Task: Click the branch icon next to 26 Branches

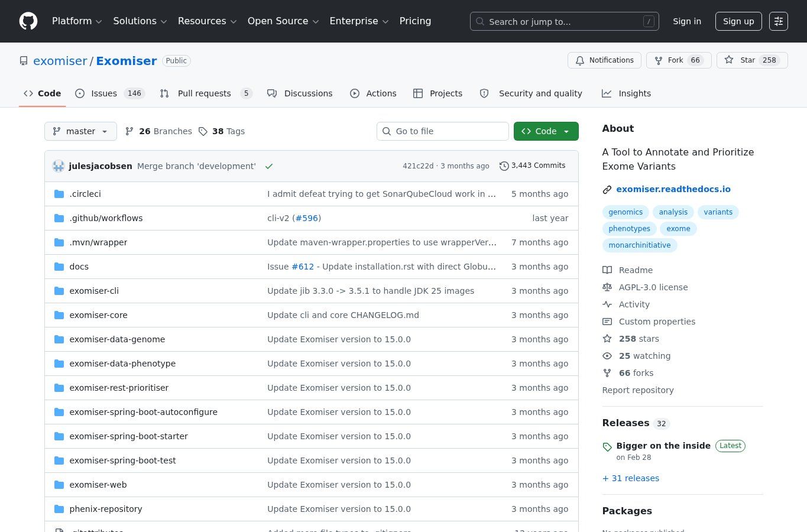Action: [129, 131]
